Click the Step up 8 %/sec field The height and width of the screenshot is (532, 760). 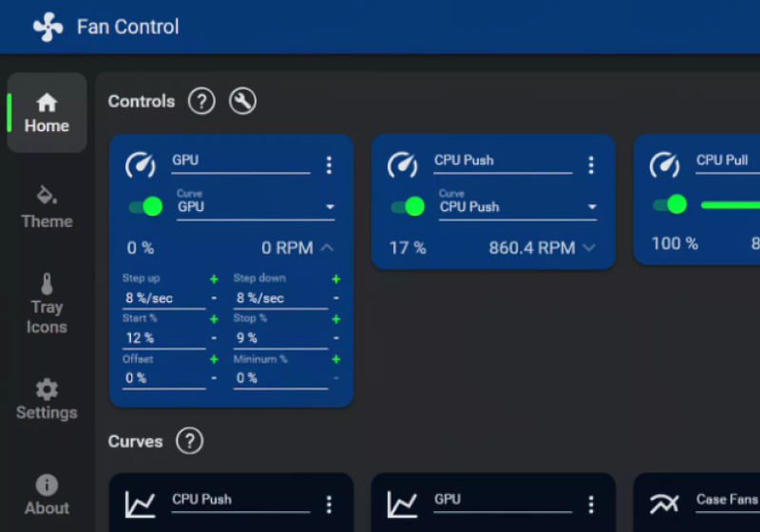163,298
